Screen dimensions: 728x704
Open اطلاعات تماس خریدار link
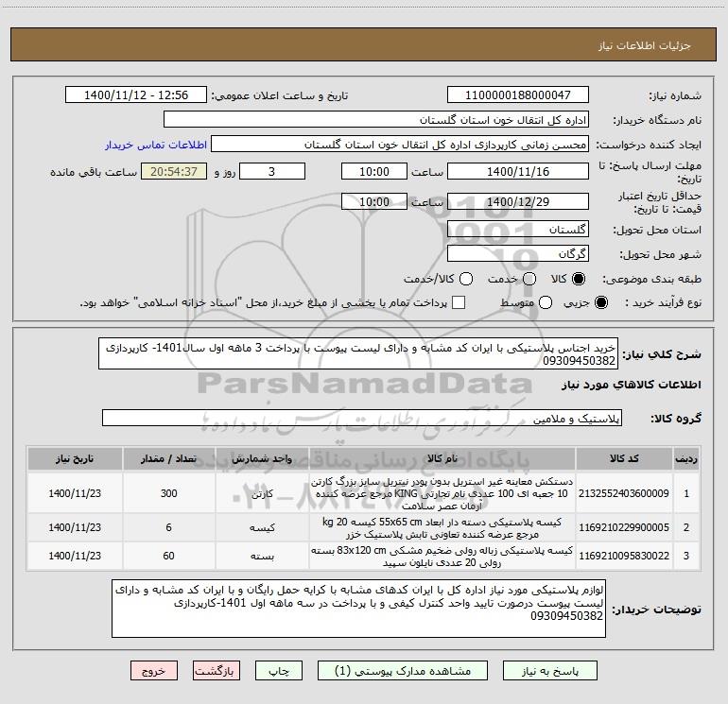pos(156,145)
